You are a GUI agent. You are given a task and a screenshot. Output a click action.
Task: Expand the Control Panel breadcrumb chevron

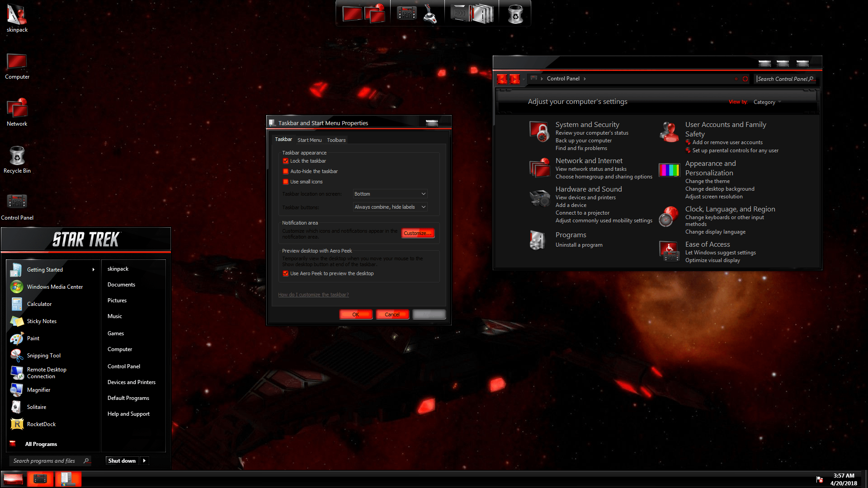click(585, 79)
